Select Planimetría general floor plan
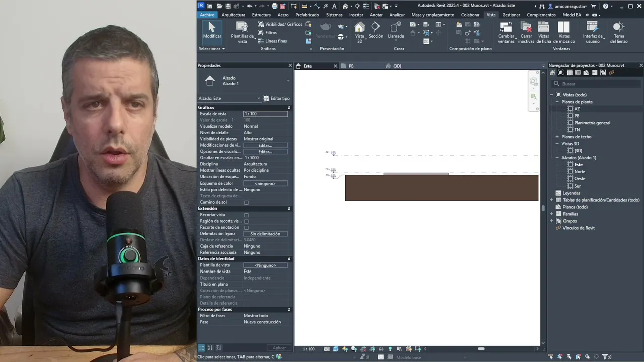Image resolution: width=644 pixels, height=362 pixels. pos(592,123)
